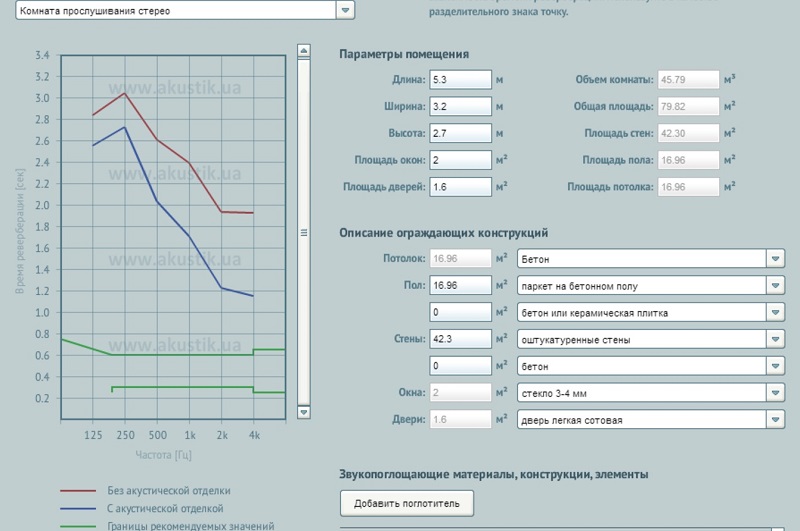Grab the vertical slider handle beside the chart
800x531 pixels.
pyautogui.click(x=304, y=231)
